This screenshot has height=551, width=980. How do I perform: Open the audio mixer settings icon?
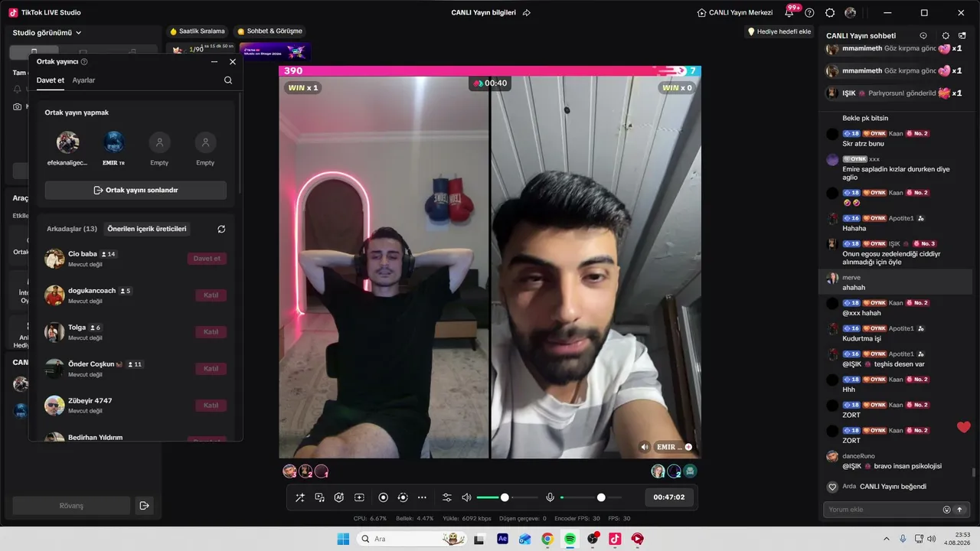[x=447, y=497]
